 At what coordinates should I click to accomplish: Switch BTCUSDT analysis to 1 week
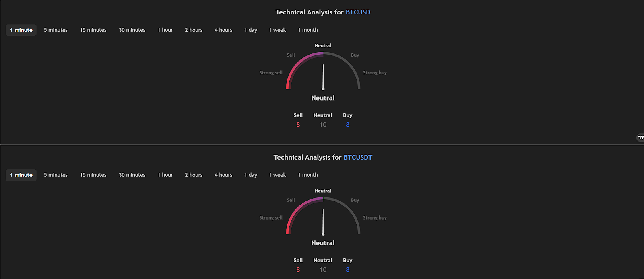click(x=277, y=175)
